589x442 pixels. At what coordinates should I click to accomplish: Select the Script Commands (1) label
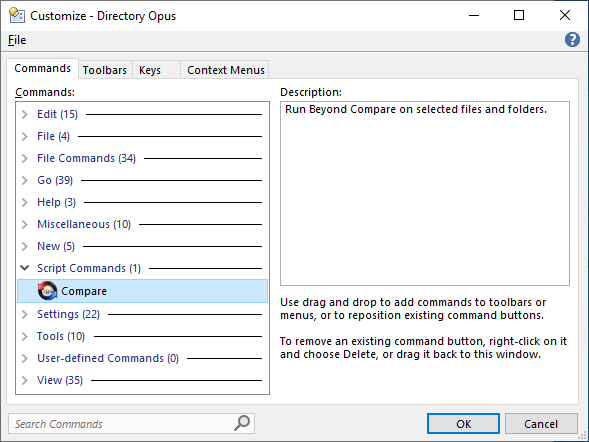coord(89,268)
